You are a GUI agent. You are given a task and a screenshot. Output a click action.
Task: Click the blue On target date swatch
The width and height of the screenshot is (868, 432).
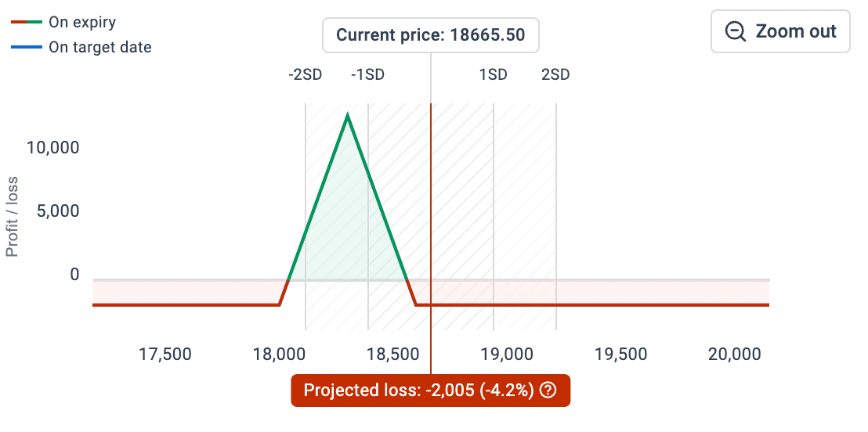click(x=26, y=47)
